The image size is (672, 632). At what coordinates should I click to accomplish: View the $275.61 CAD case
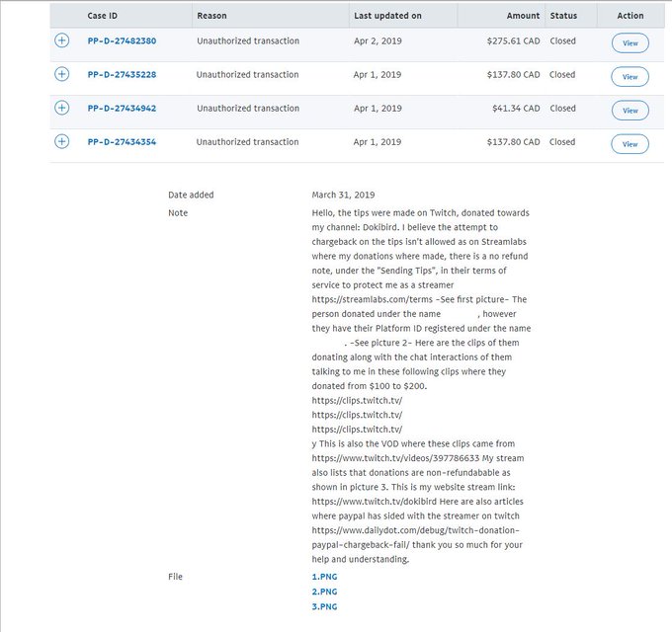click(x=630, y=42)
